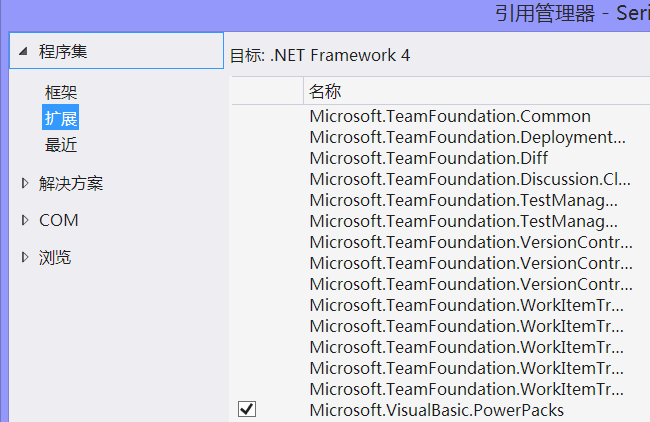Select Microsoft.TeamFoundation.Diff row
Viewport: 650px width, 422px height.
point(429,158)
